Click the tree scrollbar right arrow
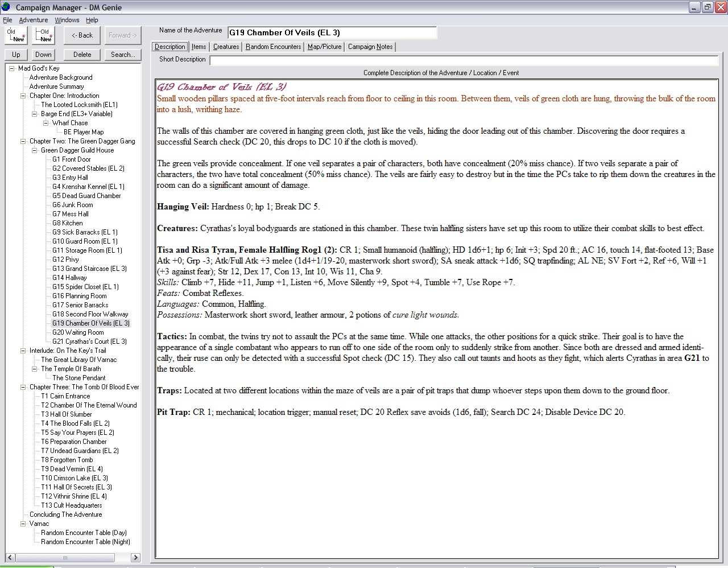This screenshot has height=568, width=728. click(135, 557)
